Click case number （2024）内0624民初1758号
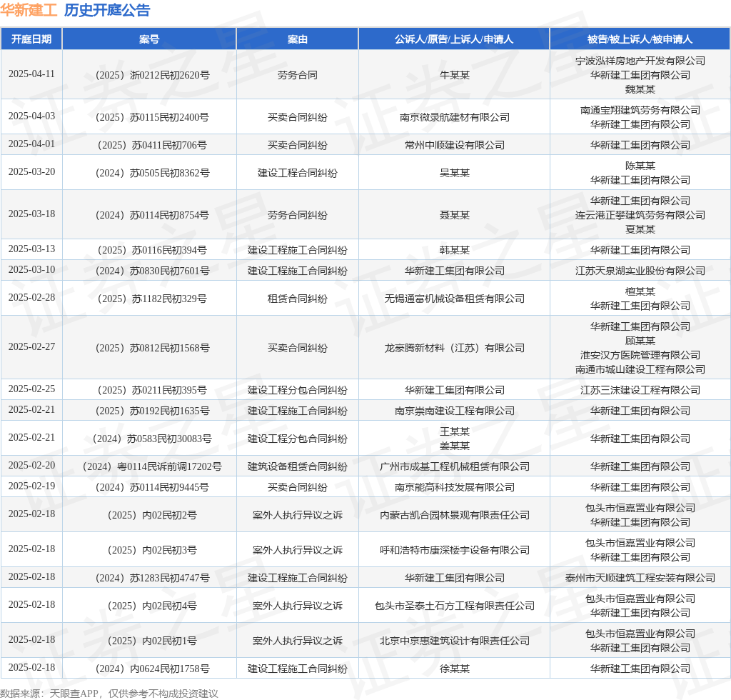Image resolution: width=731 pixels, height=700 pixels. coord(150,669)
